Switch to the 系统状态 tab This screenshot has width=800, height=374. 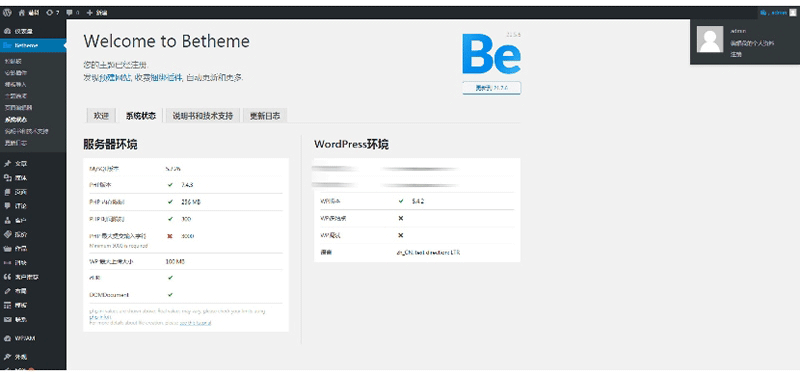coord(141,116)
